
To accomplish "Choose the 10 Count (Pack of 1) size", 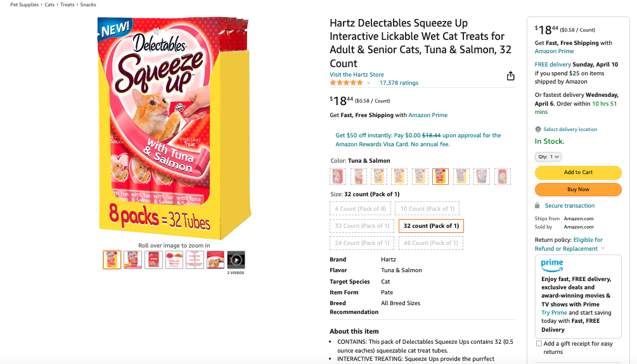I will tap(427, 209).
